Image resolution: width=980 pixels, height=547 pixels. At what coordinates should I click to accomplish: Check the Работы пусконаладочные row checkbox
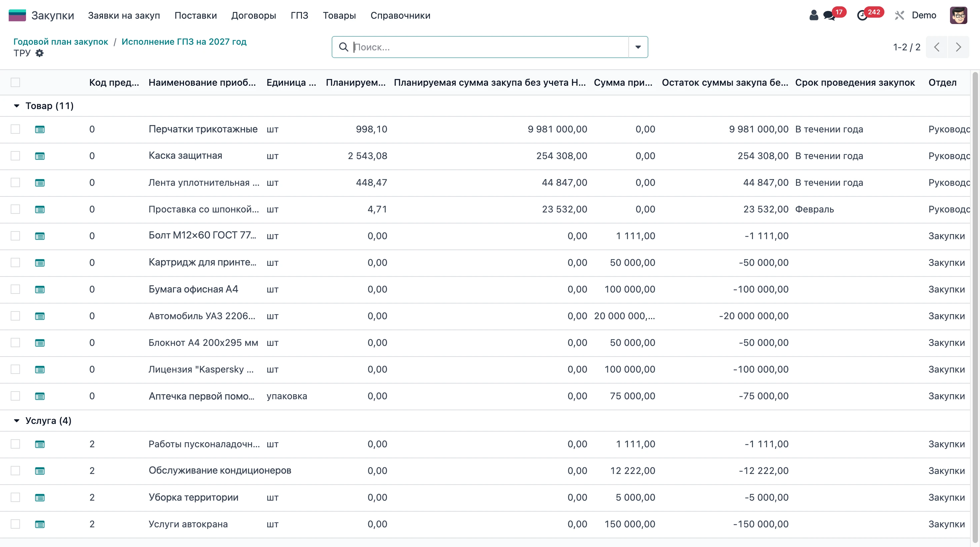[15, 444]
